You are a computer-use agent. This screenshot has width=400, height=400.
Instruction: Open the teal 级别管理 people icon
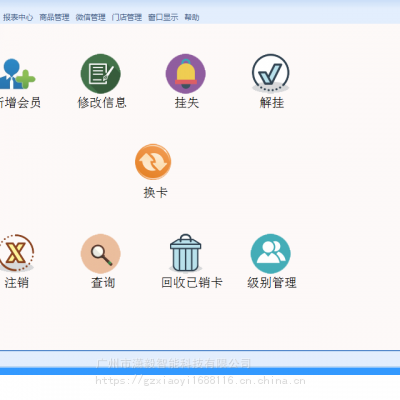[x=271, y=254]
